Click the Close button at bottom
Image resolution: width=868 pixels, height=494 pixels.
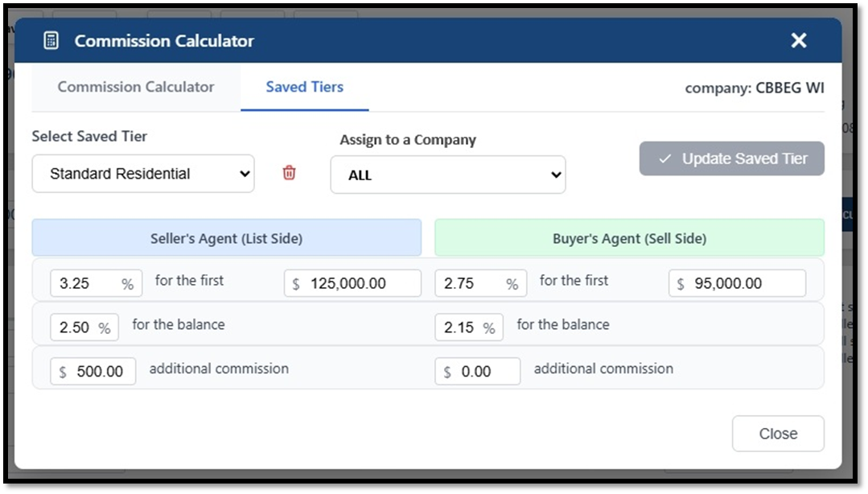tap(777, 434)
